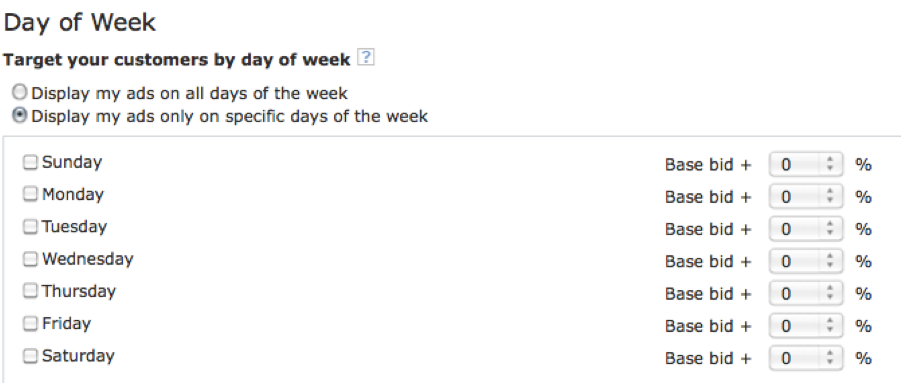
Task: Select display ads only on specific days
Action: click(x=20, y=116)
